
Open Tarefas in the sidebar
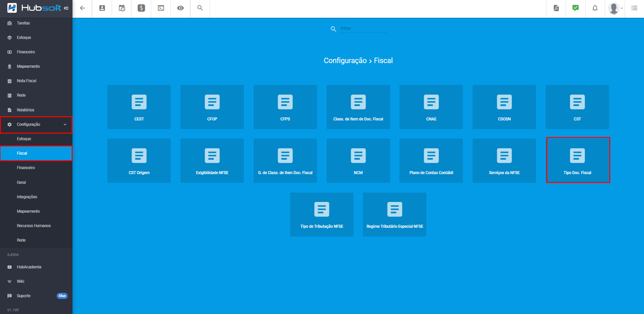pyautogui.click(x=36, y=23)
